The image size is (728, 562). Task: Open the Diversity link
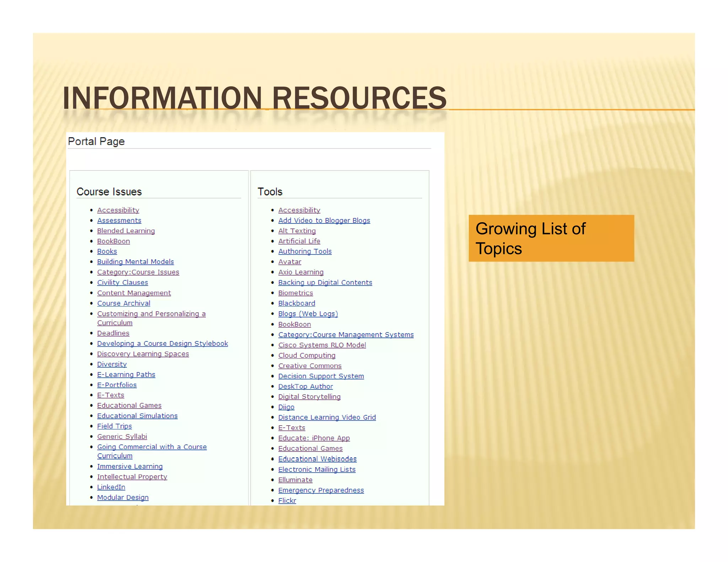112,364
